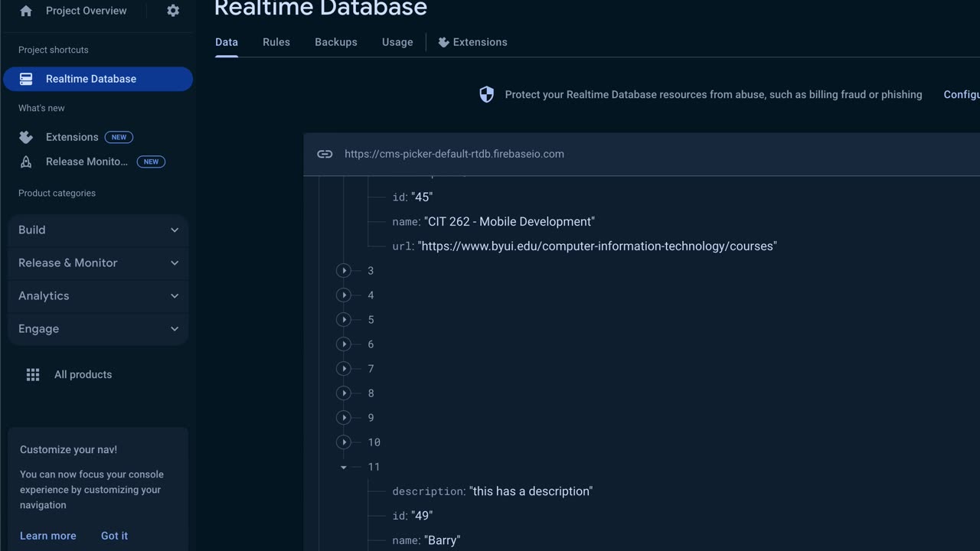Dismiss nav tip with Got it
This screenshot has height=551, width=980.
pos(114,536)
